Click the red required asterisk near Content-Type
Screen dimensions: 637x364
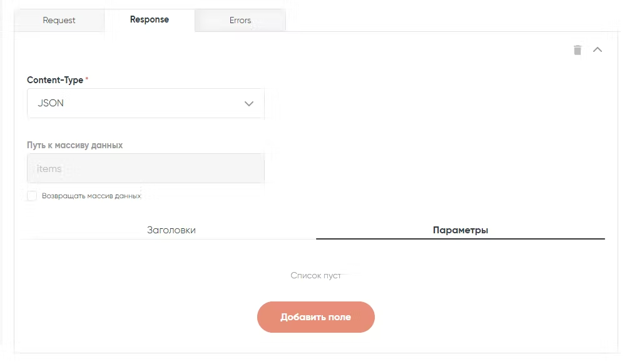[x=87, y=79]
